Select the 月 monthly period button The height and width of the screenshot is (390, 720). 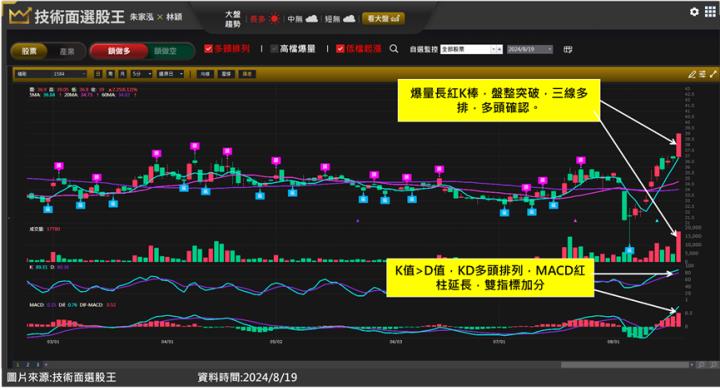click(x=123, y=74)
